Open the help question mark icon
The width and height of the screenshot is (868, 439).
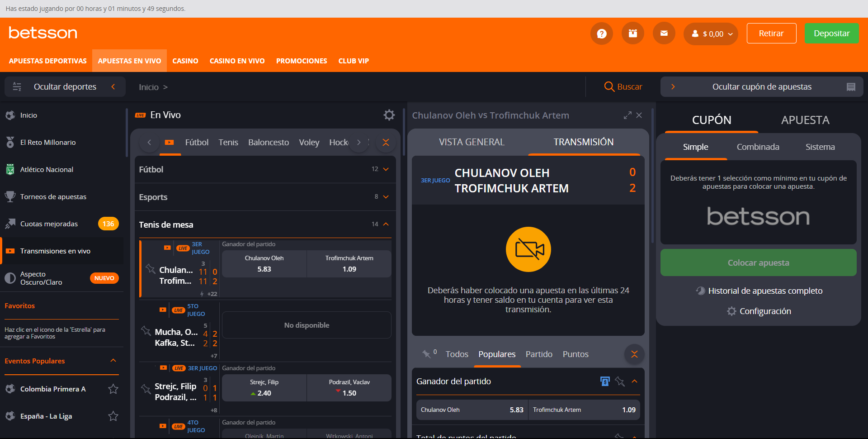click(602, 33)
